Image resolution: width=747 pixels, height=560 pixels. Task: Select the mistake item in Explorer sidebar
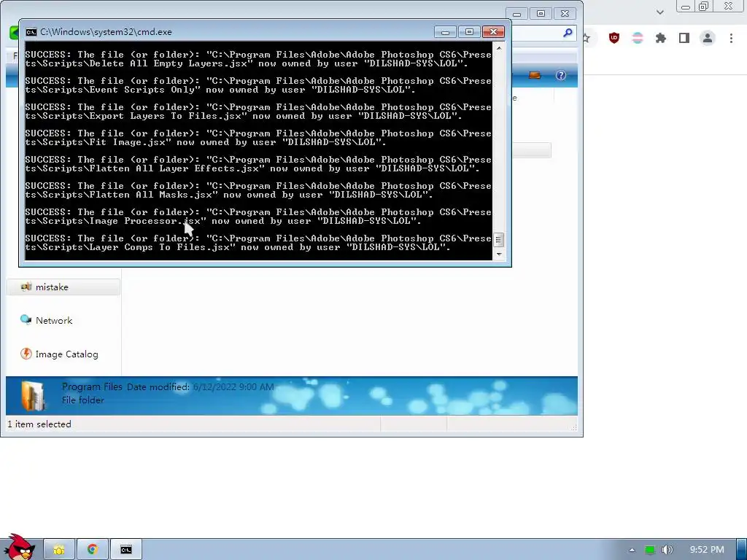[63, 287]
